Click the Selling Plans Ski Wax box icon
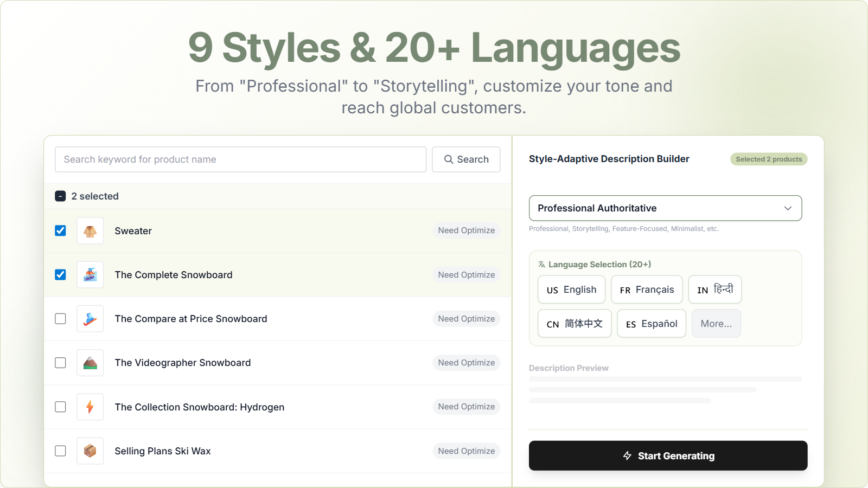Viewport: 868px width, 488px height. tap(90, 451)
